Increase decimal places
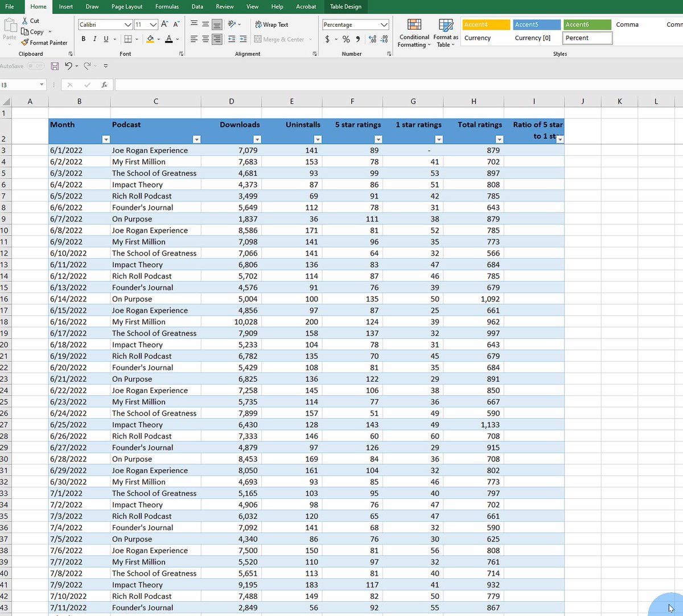 [373, 39]
